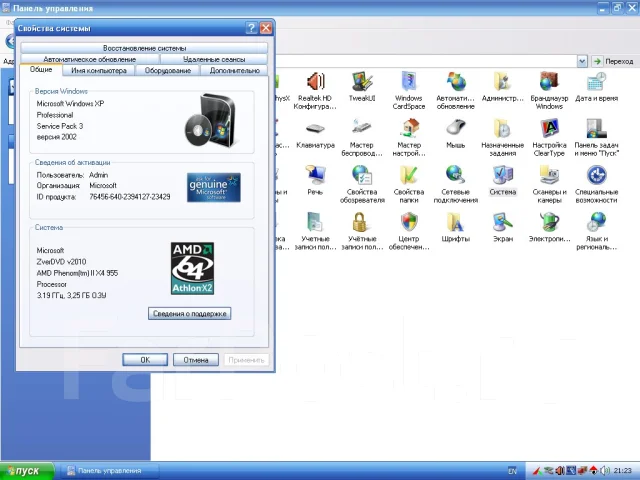Switch to the Восстановление системы tab
This screenshot has width=640, height=480.
tap(144, 48)
